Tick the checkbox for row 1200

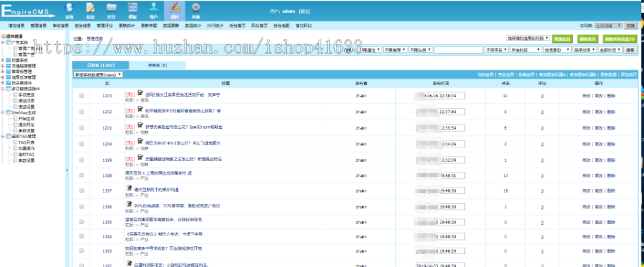point(82,144)
